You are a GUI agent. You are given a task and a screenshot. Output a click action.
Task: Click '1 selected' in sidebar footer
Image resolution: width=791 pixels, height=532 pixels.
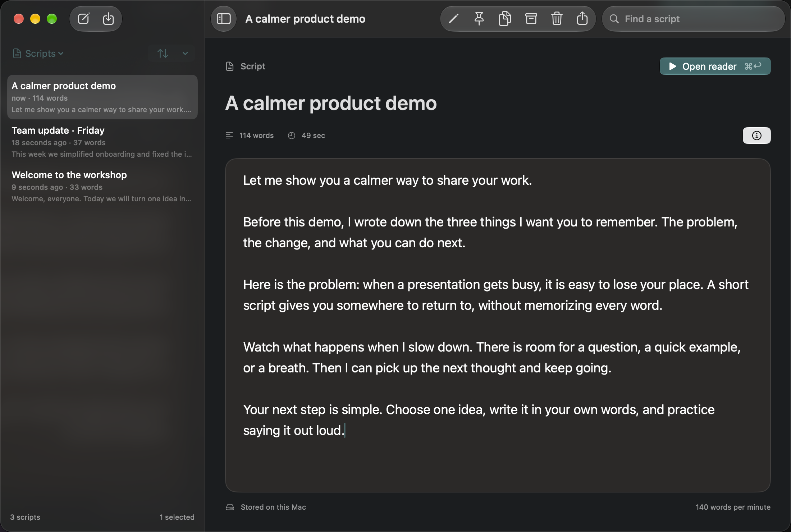coord(177,517)
